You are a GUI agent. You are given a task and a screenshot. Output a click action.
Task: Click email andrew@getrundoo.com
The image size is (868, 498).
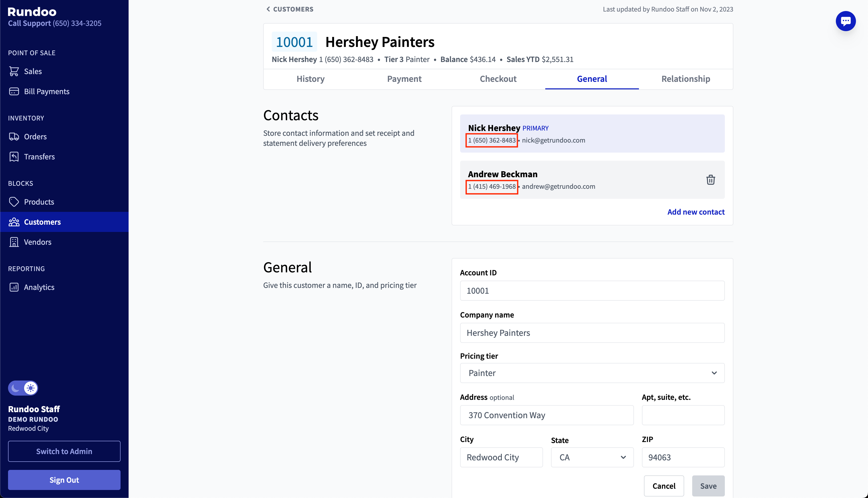[x=558, y=186]
